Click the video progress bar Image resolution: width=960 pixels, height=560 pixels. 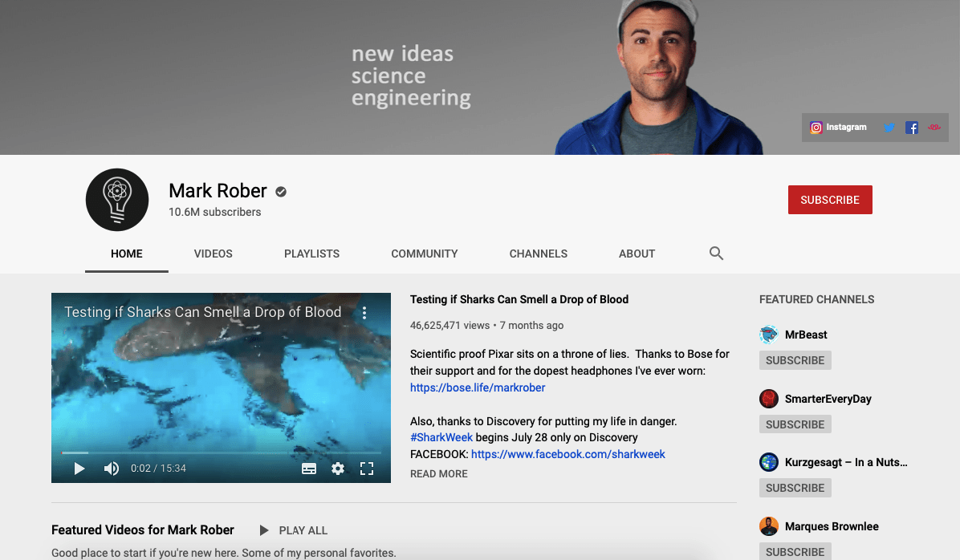pyautogui.click(x=222, y=452)
